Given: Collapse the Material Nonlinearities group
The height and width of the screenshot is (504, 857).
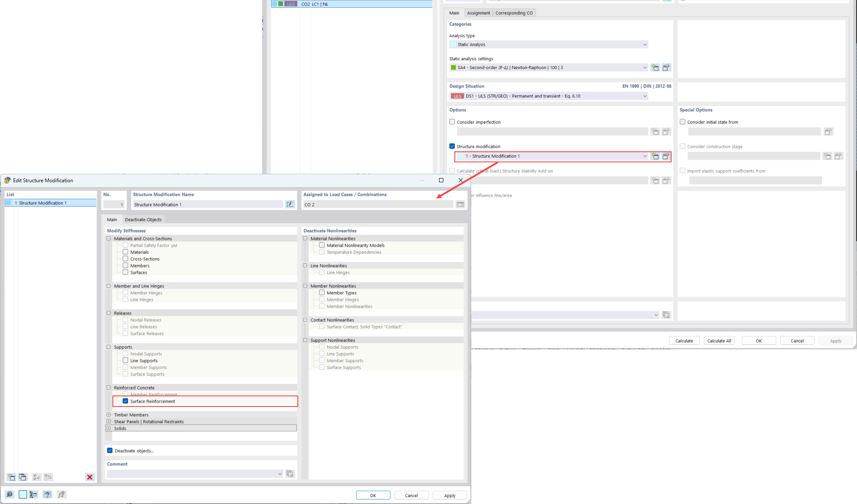Looking at the screenshot, I should pos(305,238).
